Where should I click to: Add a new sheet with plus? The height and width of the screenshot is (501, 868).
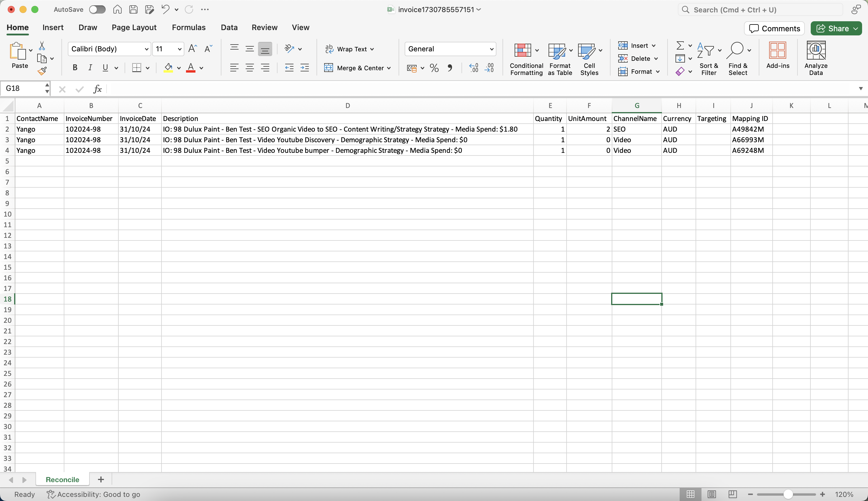[x=101, y=479]
